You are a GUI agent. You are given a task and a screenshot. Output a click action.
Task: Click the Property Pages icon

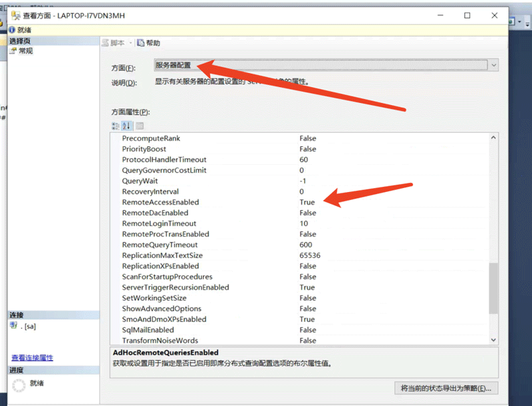[x=140, y=126]
